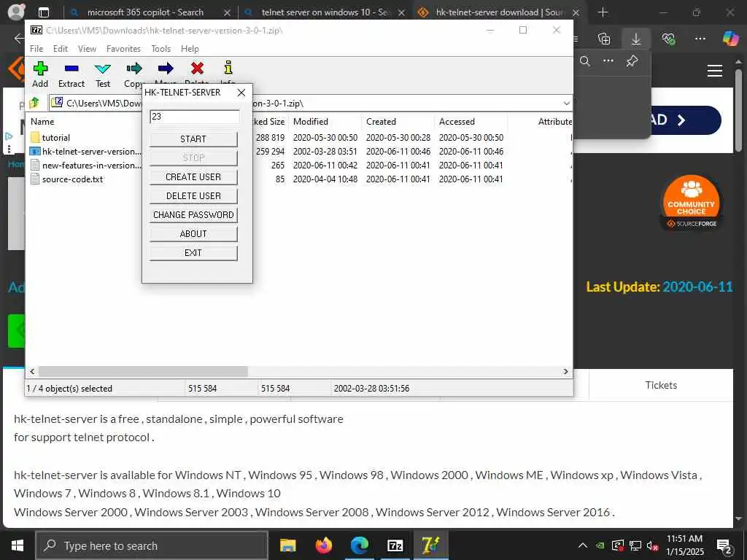The height and width of the screenshot is (560, 747).
Task: Show hidden system tray icons
Action: 583,545
